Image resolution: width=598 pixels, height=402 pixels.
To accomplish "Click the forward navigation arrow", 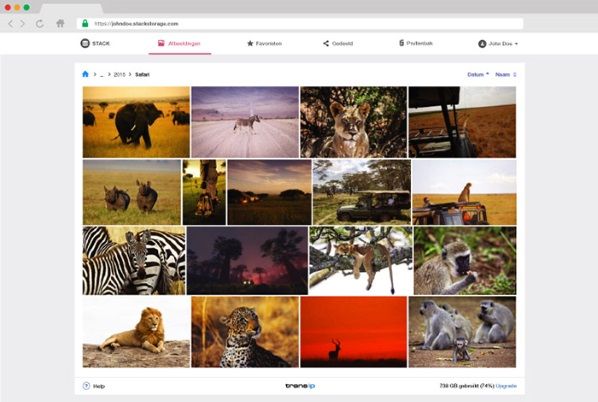I will pos(23,24).
